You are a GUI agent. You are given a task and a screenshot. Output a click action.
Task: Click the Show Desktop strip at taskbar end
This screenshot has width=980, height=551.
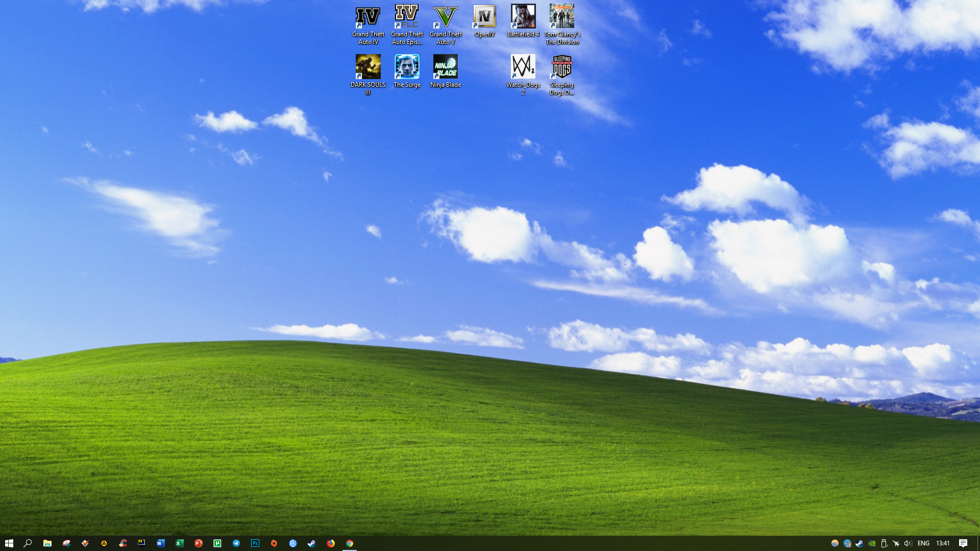[x=978, y=543]
